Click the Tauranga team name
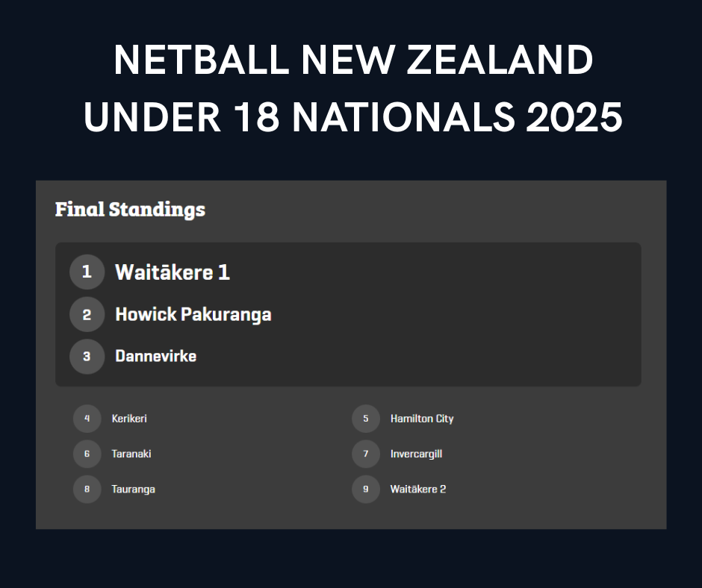The image size is (702, 588). (x=134, y=490)
